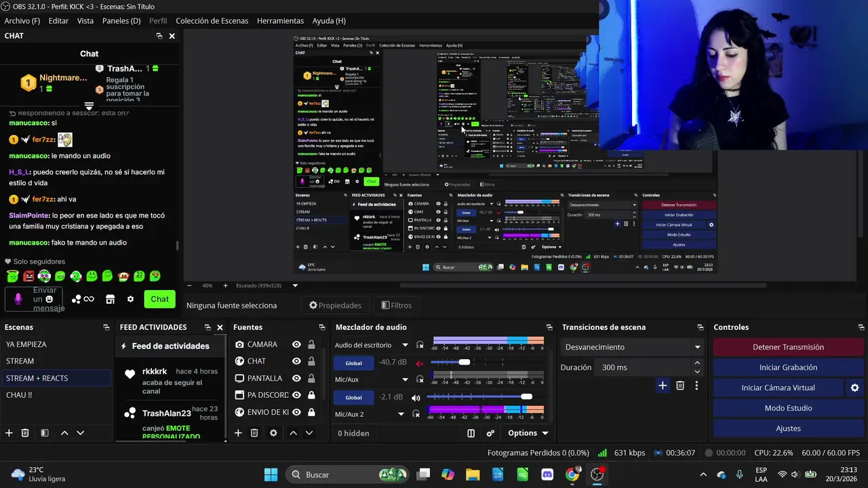Show hidden taskbar tray icons chevron
The image size is (868, 488).
(703, 474)
